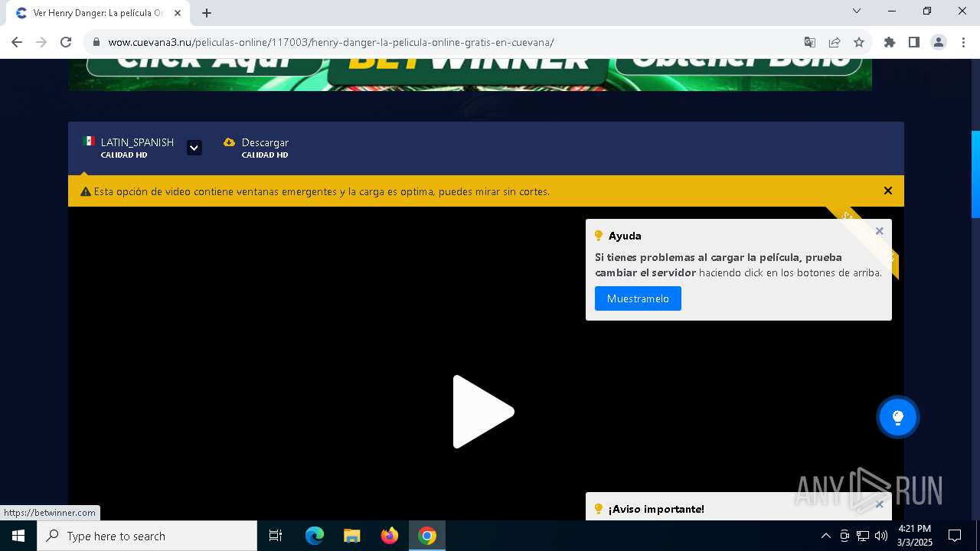980x551 pixels.
Task: Open File Explorer from the taskbar
Action: 352,536
